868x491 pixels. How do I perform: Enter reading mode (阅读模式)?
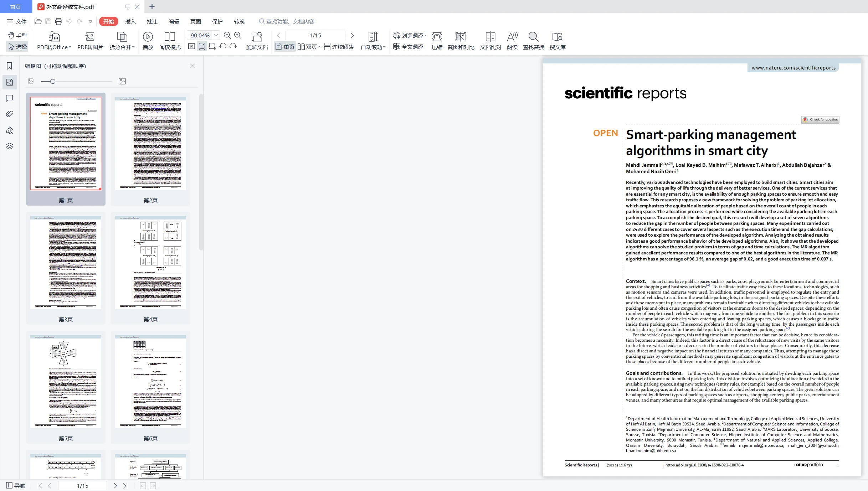(x=170, y=41)
